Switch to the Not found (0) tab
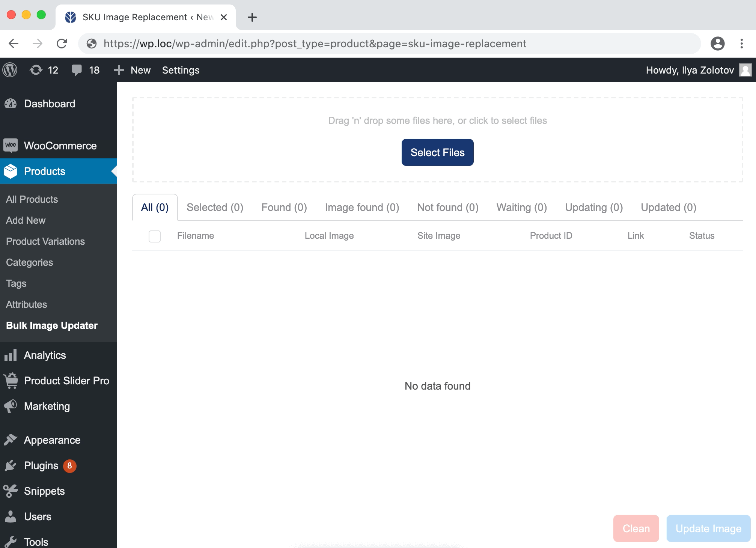 (x=448, y=207)
